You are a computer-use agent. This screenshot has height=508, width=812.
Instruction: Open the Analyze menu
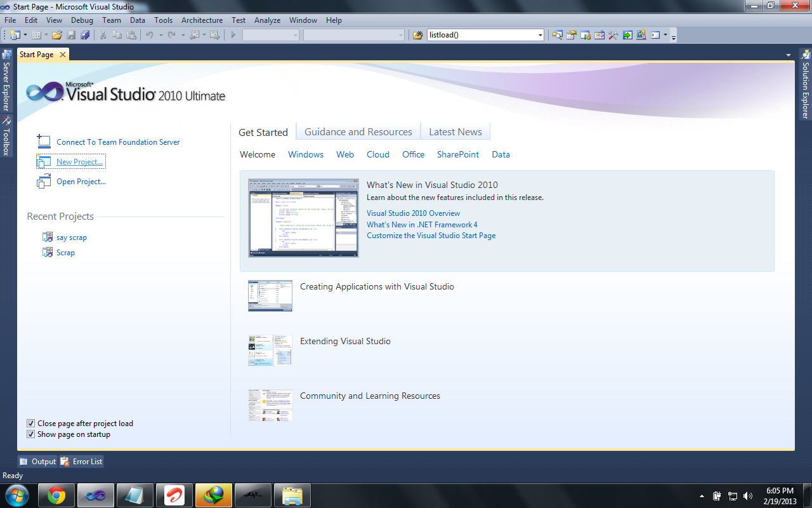(x=267, y=20)
